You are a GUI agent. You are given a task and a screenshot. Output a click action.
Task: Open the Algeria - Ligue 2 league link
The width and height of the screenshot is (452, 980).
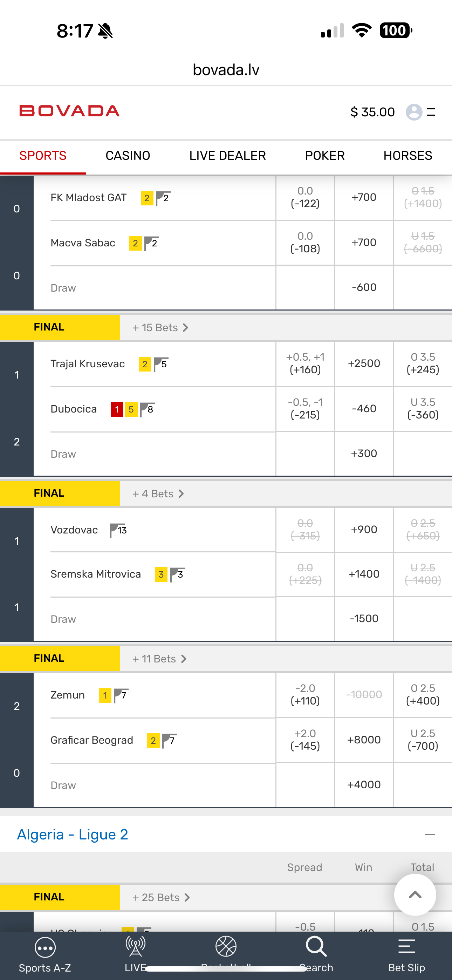coord(73,835)
